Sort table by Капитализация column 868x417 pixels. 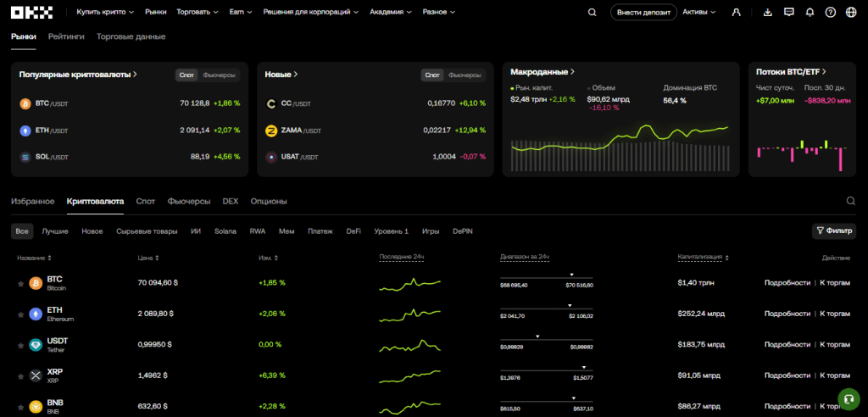pos(703,258)
